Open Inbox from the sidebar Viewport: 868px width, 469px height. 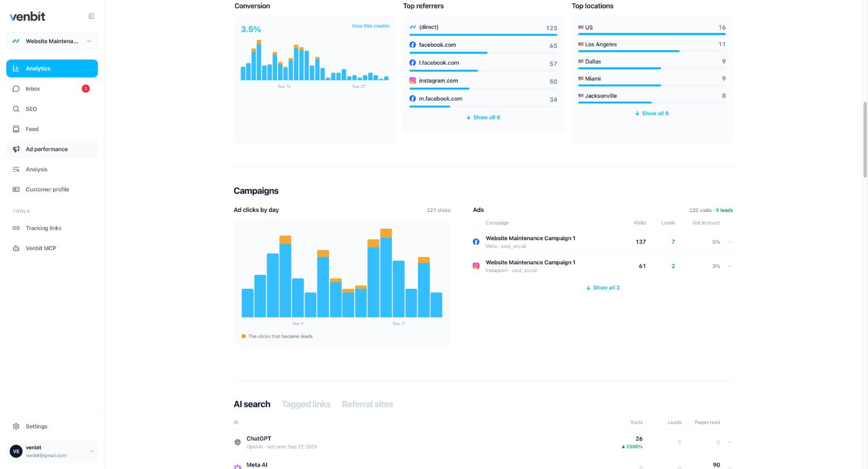coord(52,89)
